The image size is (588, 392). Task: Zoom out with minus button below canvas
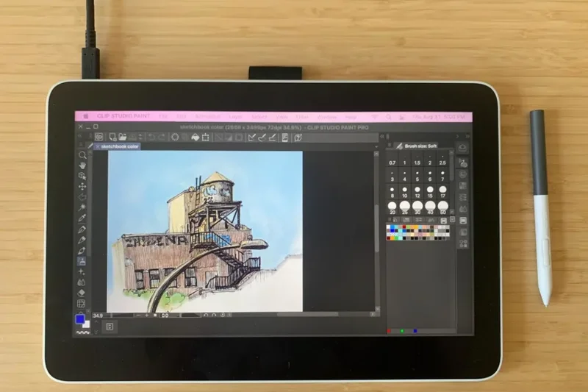click(x=139, y=316)
